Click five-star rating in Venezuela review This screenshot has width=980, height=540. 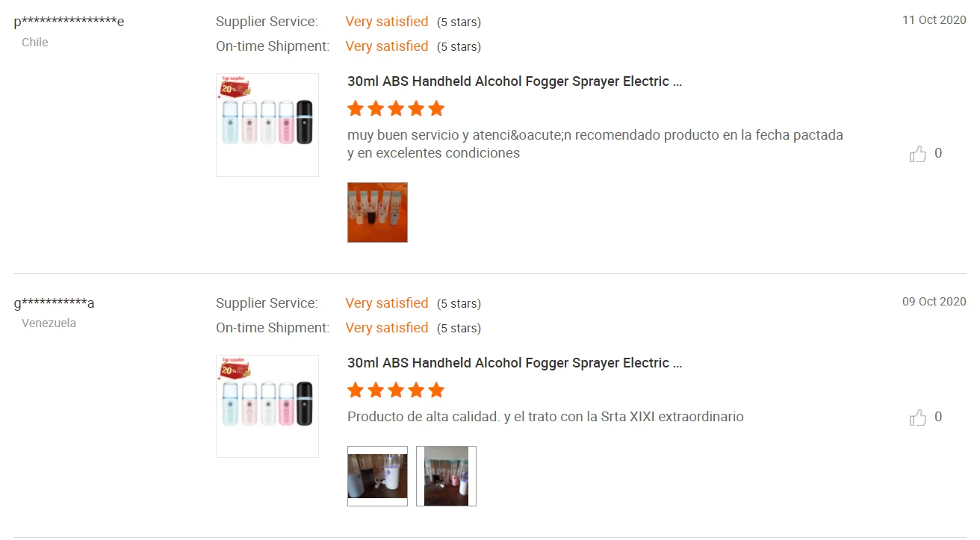pyautogui.click(x=396, y=391)
